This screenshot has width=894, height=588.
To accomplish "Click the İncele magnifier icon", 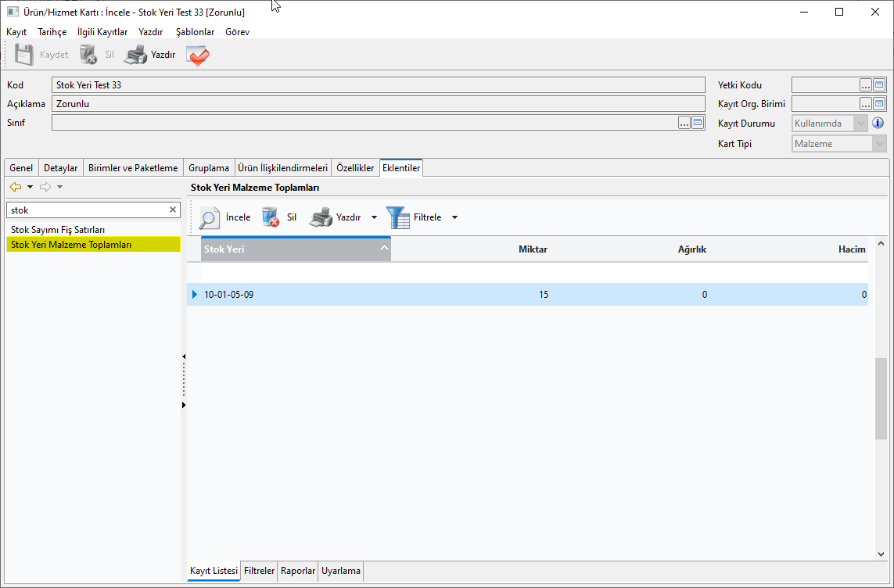I will (x=210, y=217).
